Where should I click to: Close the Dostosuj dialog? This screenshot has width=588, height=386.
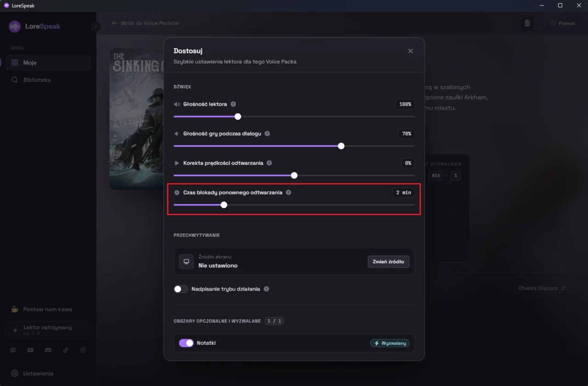tap(411, 51)
